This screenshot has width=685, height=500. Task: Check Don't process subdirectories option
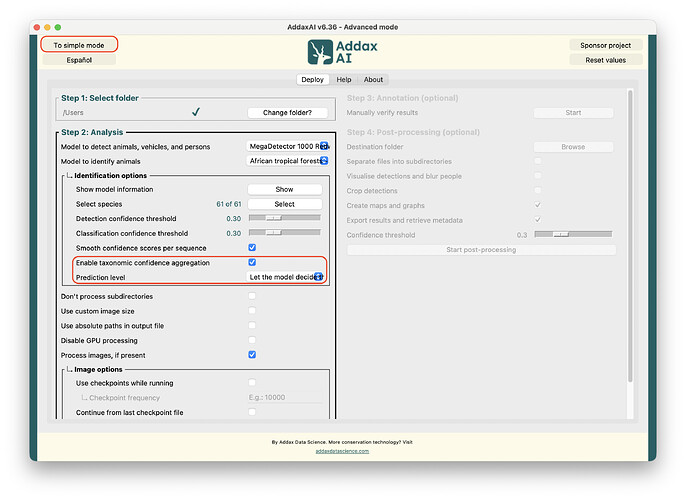point(252,296)
